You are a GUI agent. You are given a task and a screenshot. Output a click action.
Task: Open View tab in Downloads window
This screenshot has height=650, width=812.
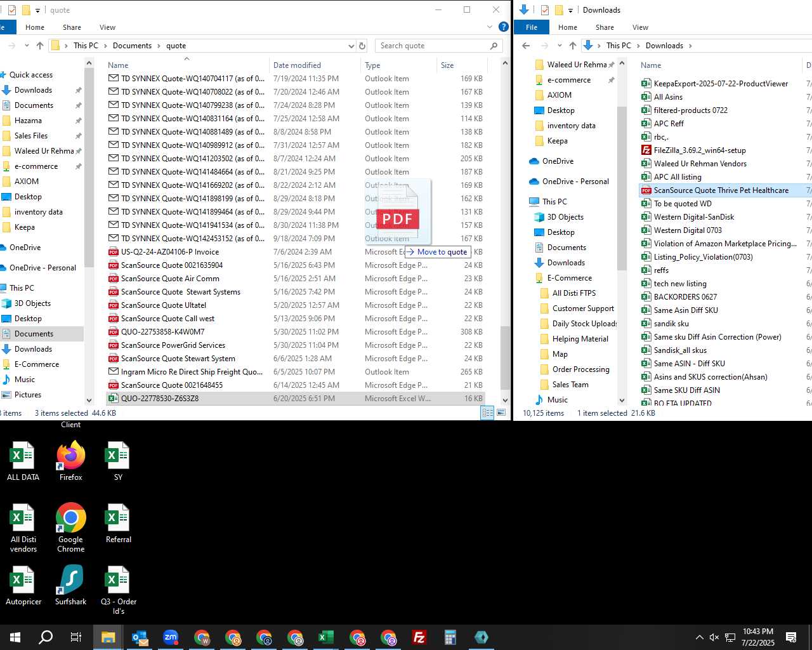coord(640,27)
